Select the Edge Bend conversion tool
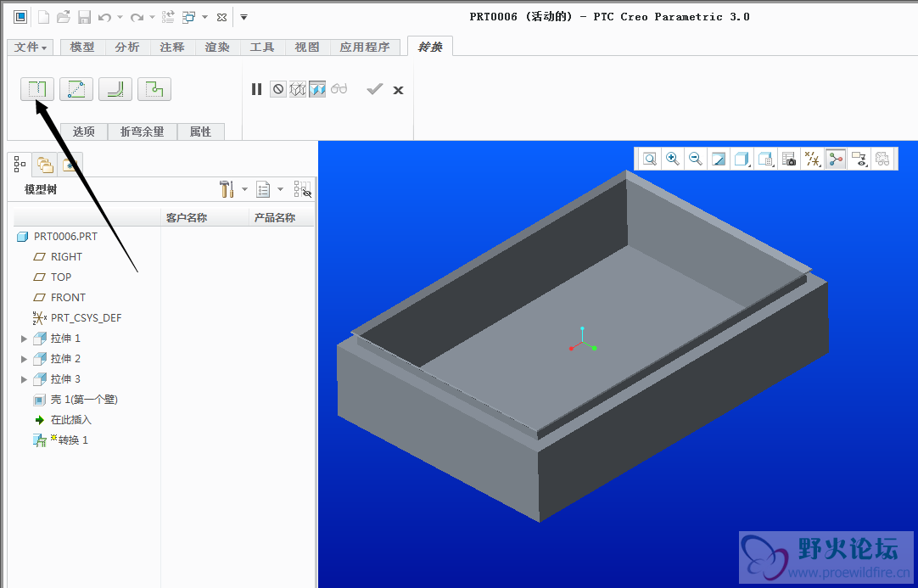Screen dimensions: 918x588 pos(115,89)
